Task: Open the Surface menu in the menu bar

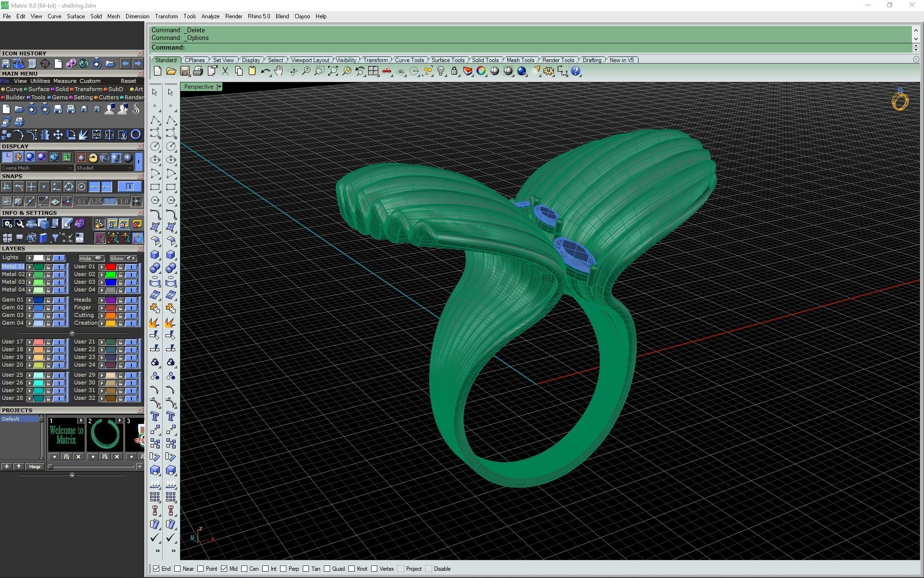Action: tap(76, 16)
